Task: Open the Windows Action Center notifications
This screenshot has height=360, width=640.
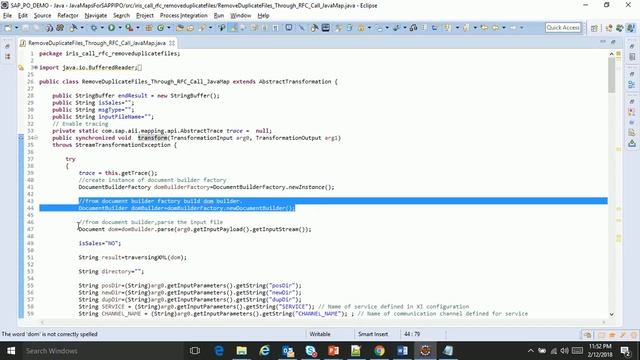Action: pos(626,351)
